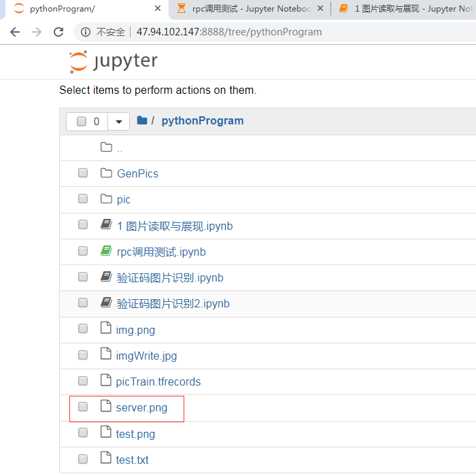Go up to parent directory via '..' link
The width and height of the screenshot is (476, 476).
click(x=120, y=149)
